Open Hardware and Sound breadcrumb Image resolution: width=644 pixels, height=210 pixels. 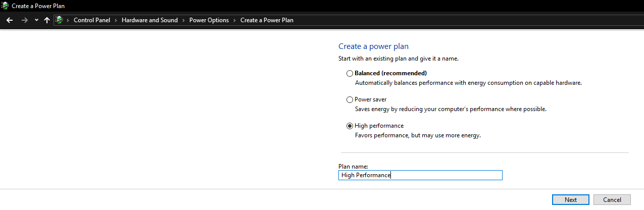[150, 20]
